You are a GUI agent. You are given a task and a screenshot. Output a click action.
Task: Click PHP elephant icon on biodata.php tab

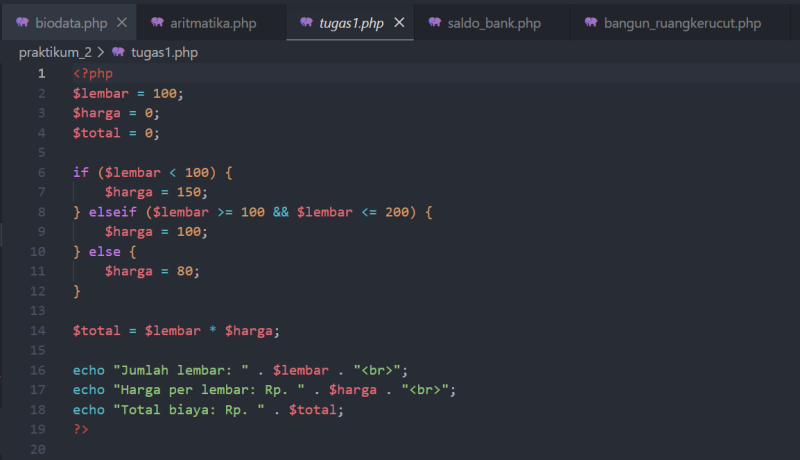pyautogui.click(x=22, y=22)
